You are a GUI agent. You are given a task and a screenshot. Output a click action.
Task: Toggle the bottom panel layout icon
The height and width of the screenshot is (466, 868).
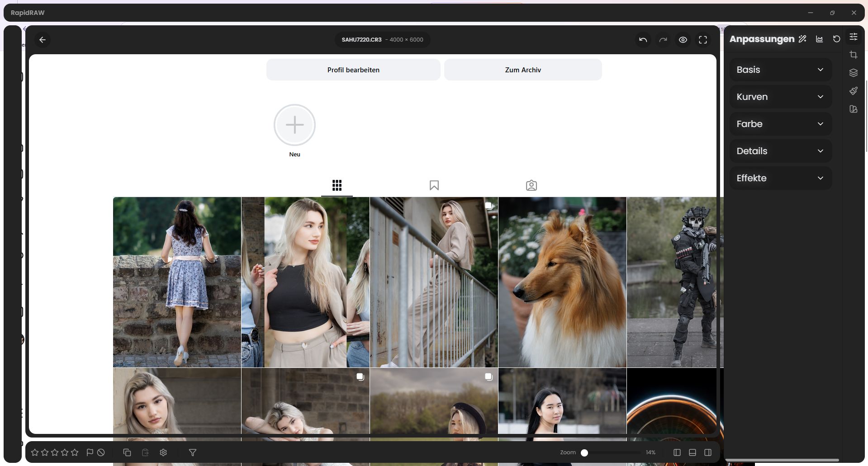693,452
